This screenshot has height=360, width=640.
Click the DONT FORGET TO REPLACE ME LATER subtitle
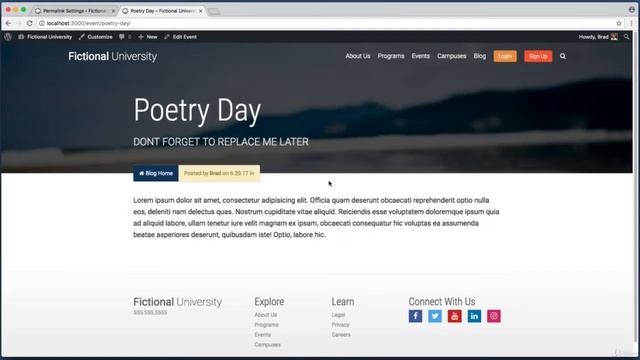pos(221,142)
